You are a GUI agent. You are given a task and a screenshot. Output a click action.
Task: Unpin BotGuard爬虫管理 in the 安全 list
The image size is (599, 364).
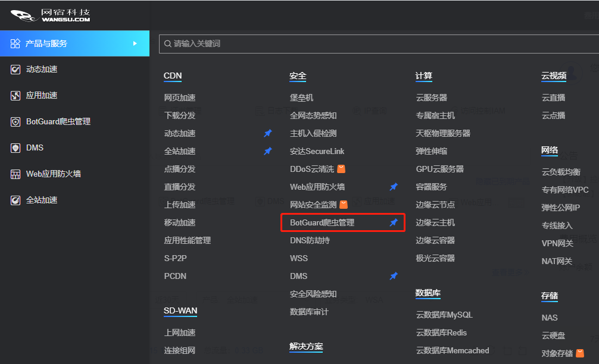[x=394, y=222]
